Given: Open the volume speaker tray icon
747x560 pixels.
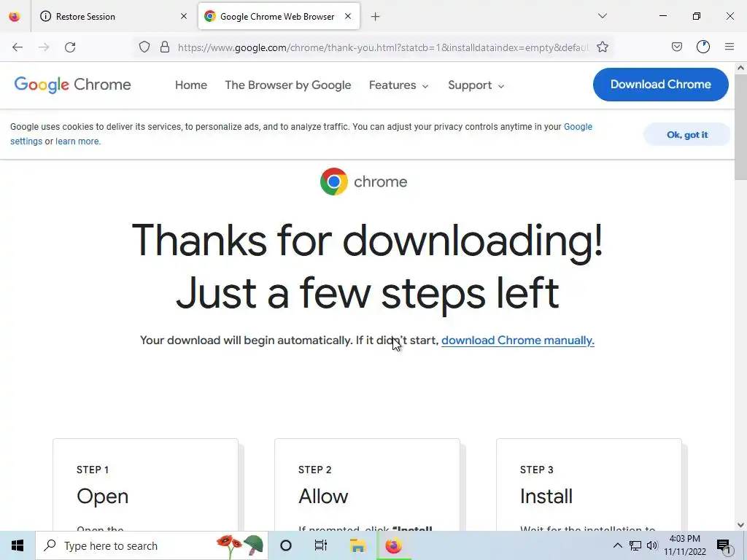Looking at the screenshot, I should pos(652,545).
